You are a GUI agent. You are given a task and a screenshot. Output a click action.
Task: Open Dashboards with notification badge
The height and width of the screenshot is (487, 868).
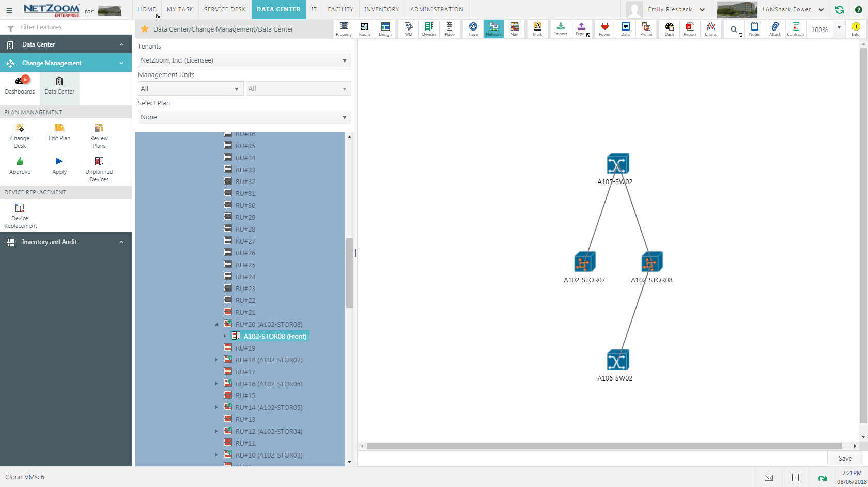(x=20, y=85)
